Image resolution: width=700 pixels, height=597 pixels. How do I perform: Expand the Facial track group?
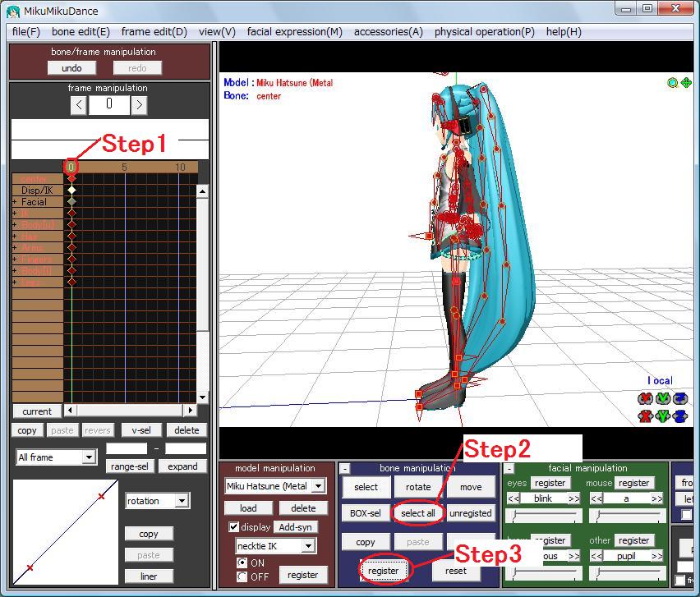point(15,202)
